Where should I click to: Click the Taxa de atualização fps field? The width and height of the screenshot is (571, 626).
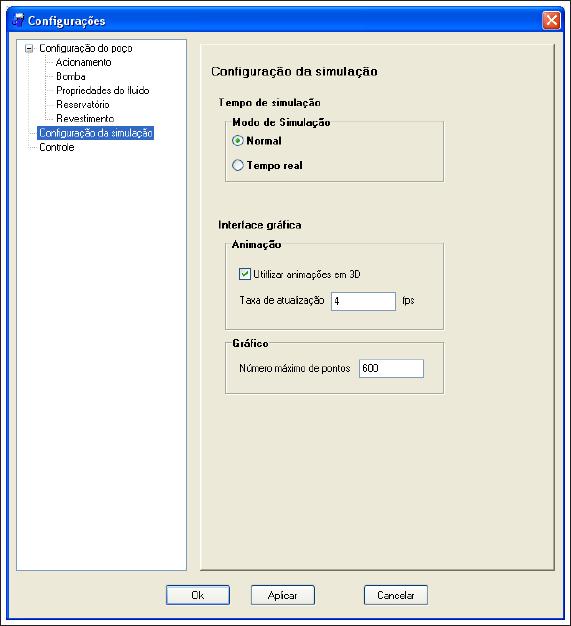363,301
